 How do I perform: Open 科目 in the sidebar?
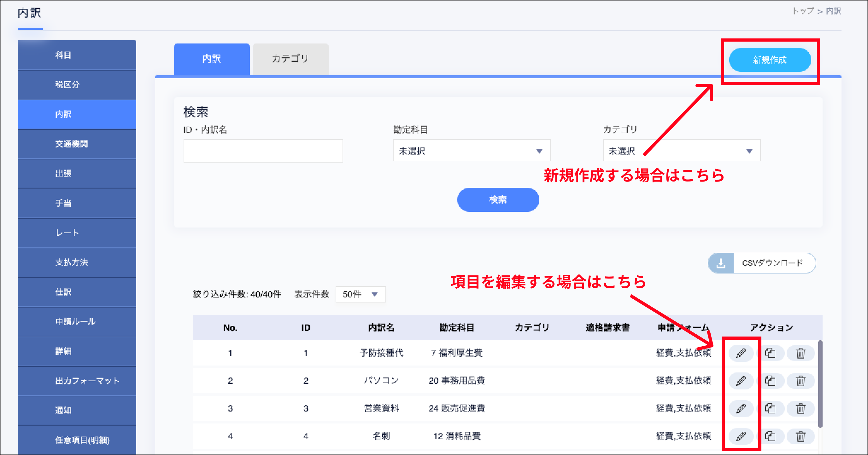pos(77,55)
